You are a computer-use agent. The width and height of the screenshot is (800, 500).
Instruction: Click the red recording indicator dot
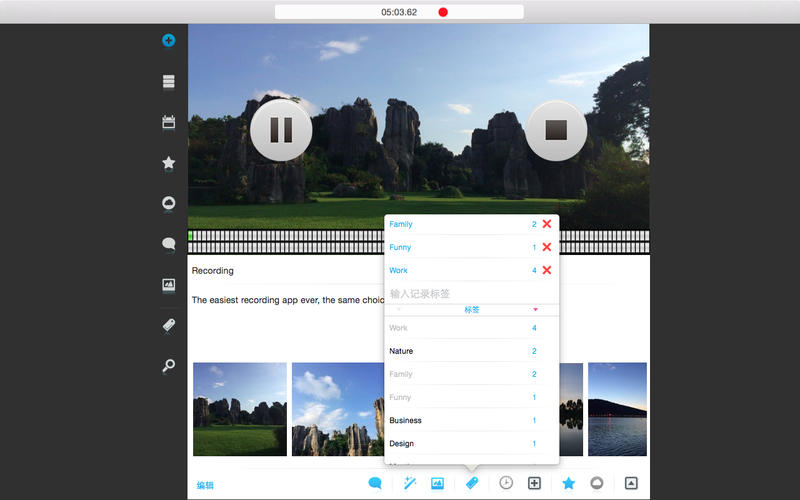[443, 12]
